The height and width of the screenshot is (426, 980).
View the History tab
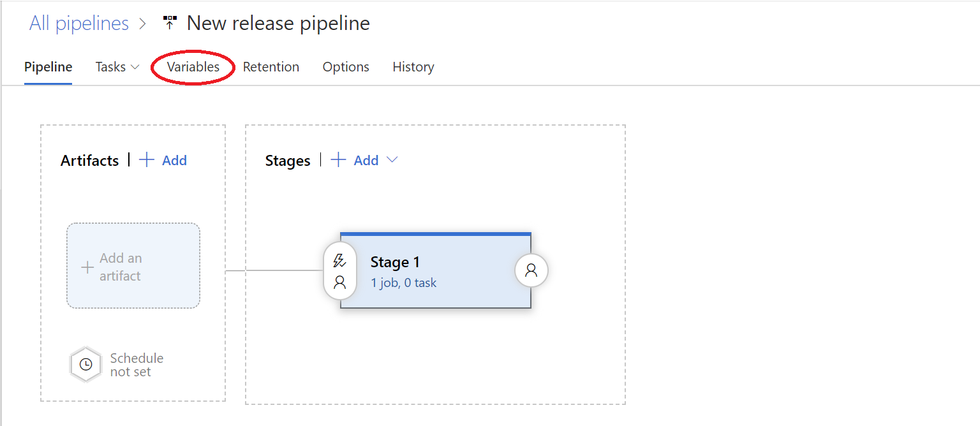coord(413,67)
